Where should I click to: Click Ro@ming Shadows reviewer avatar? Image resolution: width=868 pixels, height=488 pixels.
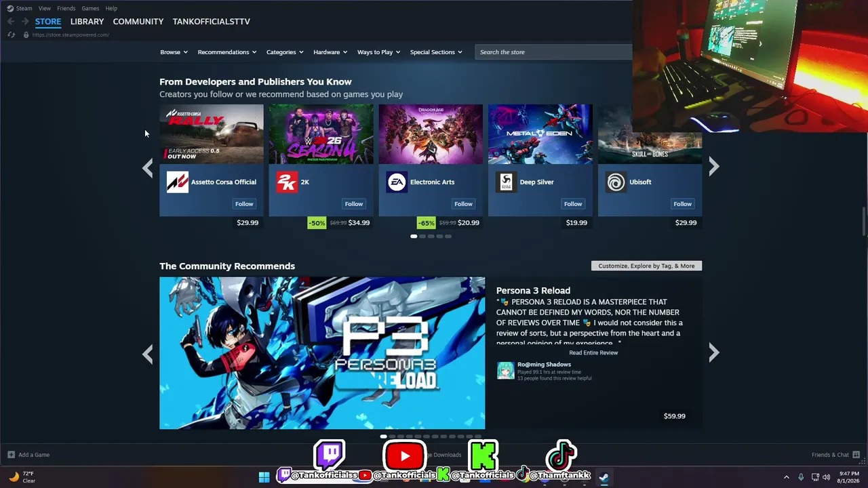505,371
